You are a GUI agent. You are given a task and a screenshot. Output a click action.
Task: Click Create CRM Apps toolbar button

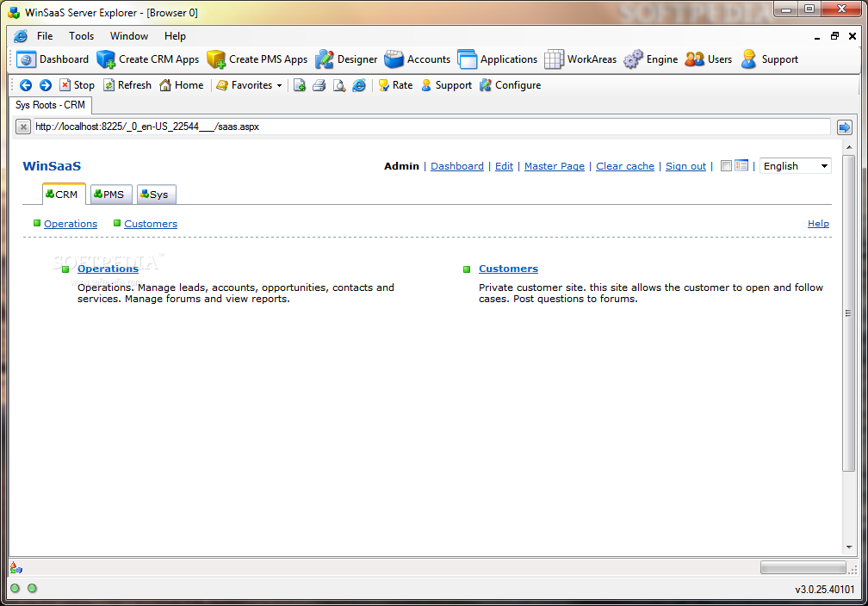pos(148,59)
